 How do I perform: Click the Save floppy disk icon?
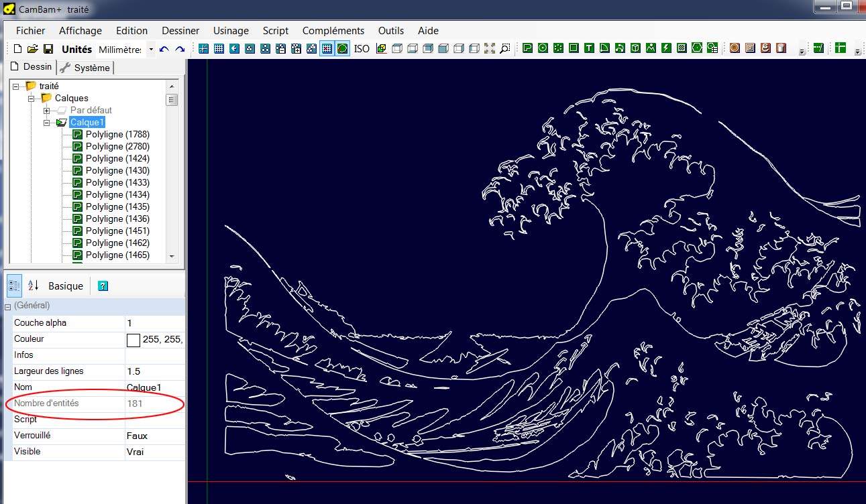pyautogui.click(x=48, y=49)
